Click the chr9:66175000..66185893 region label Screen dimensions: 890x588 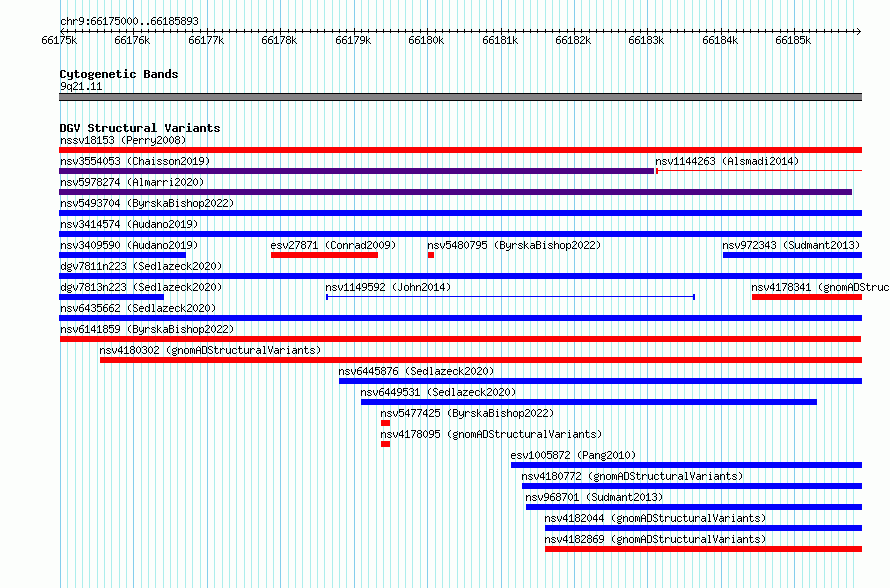click(x=129, y=21)
